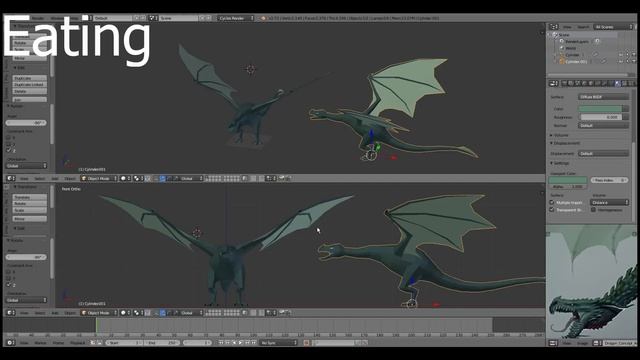Select Cylinder.001 in the outliner
640x360 pixels.
coord(576,61)
